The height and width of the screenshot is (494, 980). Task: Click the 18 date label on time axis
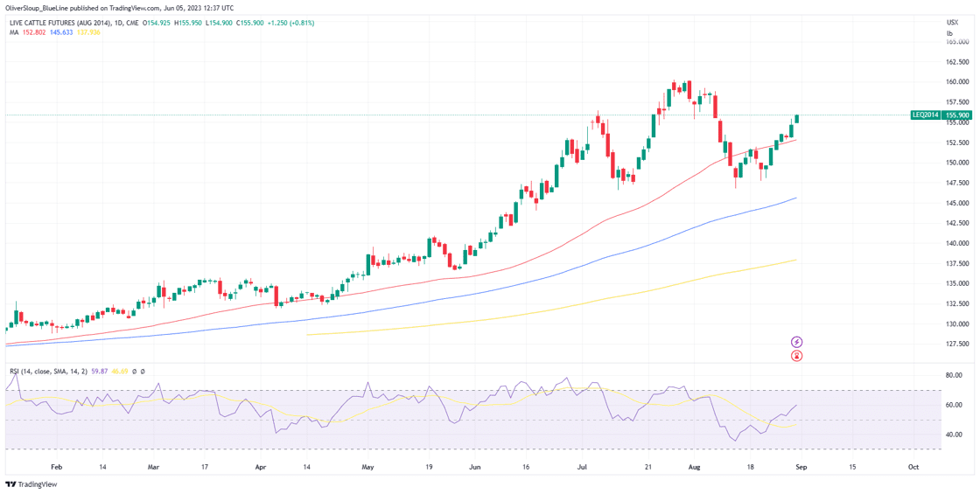[x=749, y=467]
